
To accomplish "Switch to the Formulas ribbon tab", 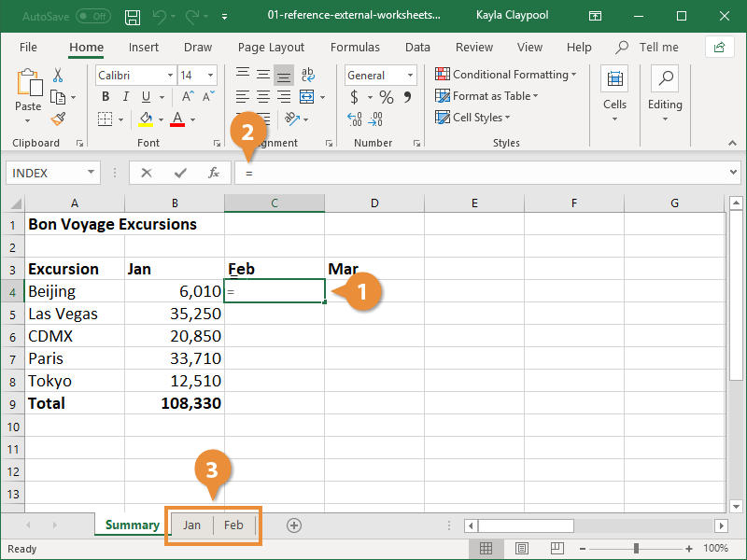I will pos(355,47).
